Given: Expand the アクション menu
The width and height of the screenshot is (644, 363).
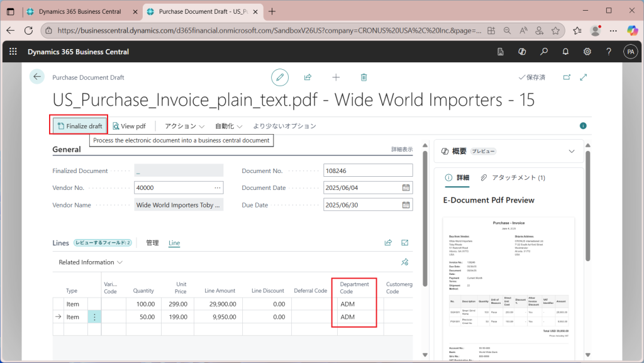Looking at the screenshot, I should pyautogui.click(x=184, y=126).
